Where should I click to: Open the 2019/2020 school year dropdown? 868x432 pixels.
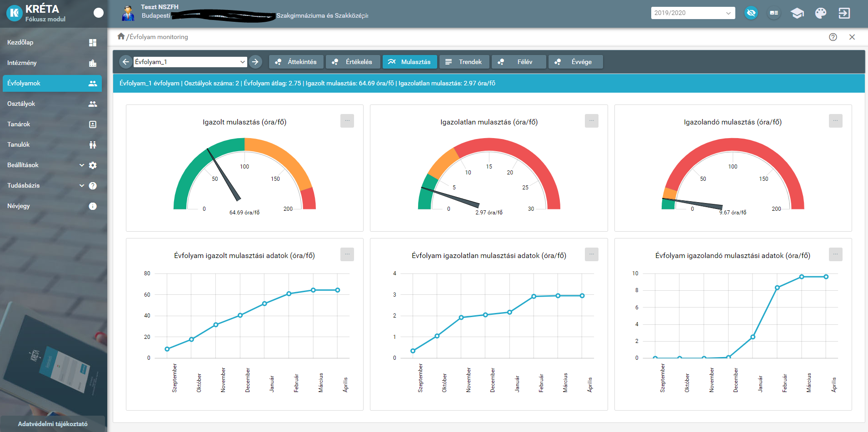pos(693,13)
